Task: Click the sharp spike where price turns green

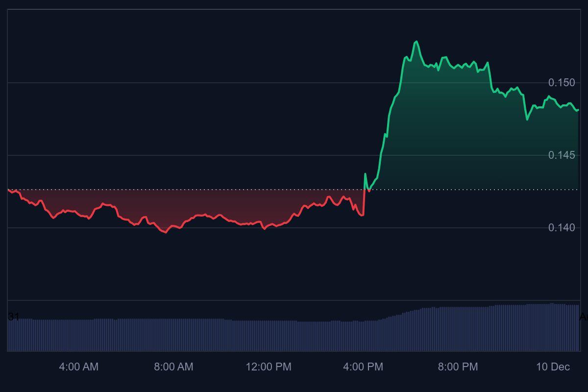Action: [x=366, y=172]
